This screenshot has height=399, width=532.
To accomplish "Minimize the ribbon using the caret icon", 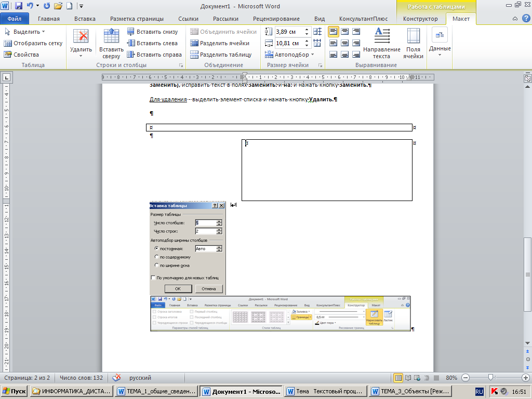I will pos(515,19).
